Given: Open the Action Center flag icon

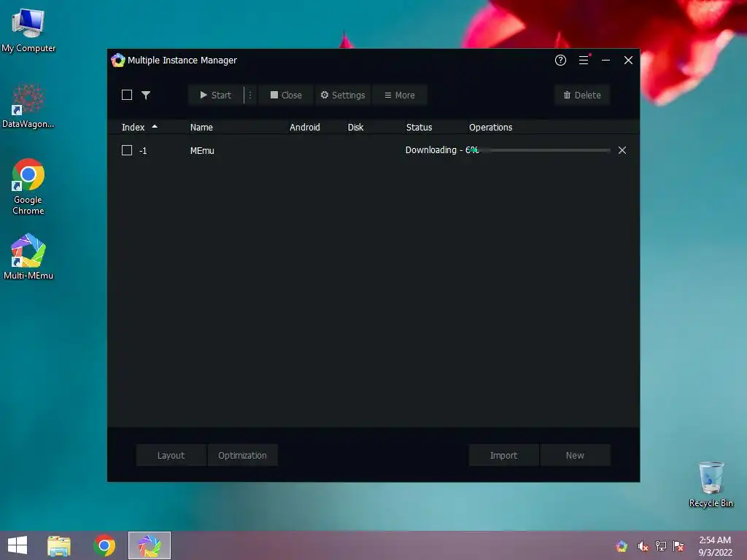Looking at the screenshot, I should (679, 546).
